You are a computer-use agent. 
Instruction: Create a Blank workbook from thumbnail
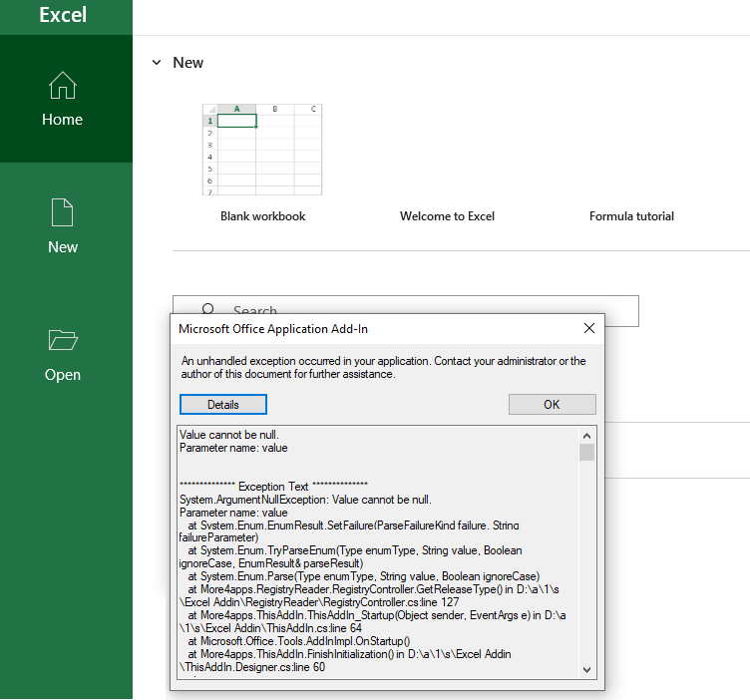(x=262, y=150)
